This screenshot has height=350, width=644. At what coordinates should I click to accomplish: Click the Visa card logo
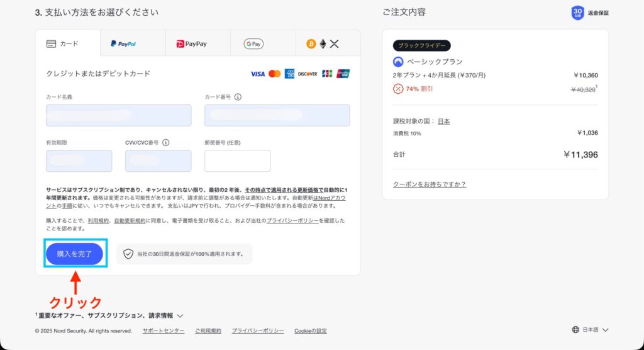pos(257,74)
